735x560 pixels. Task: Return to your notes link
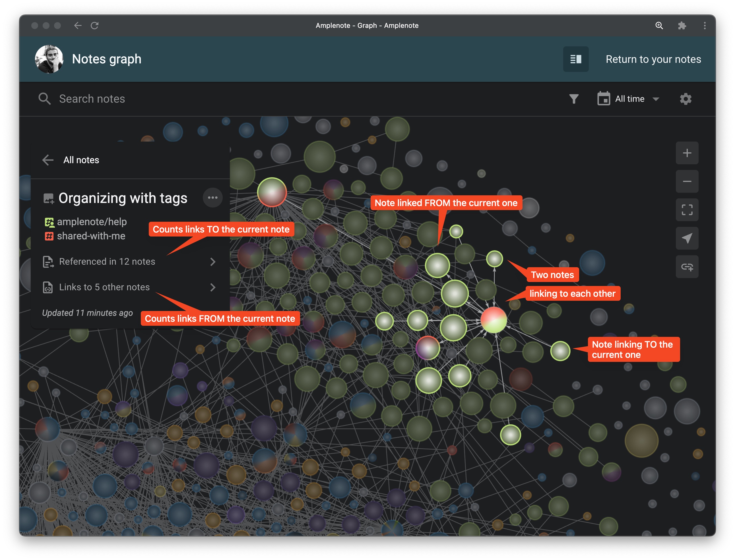click(653, 59)
